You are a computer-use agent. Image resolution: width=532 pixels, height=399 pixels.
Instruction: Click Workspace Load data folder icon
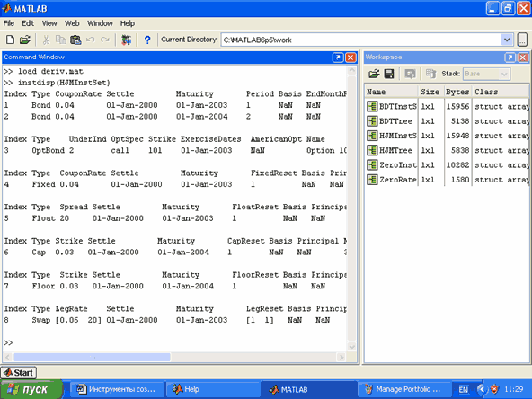click(374, 74)
